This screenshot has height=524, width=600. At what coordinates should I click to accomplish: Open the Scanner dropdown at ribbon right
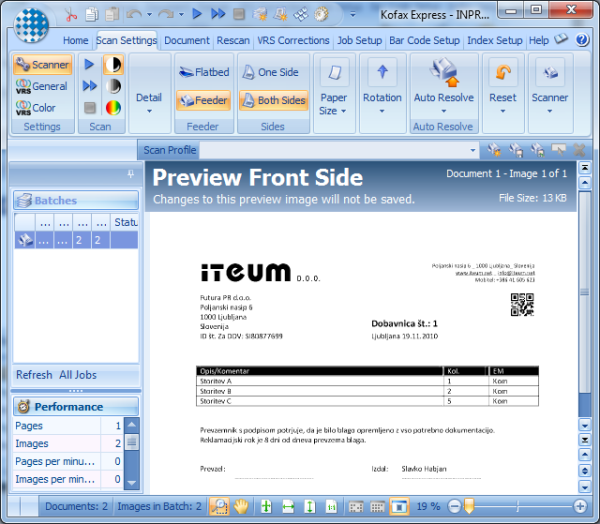[x=550, y=103]
